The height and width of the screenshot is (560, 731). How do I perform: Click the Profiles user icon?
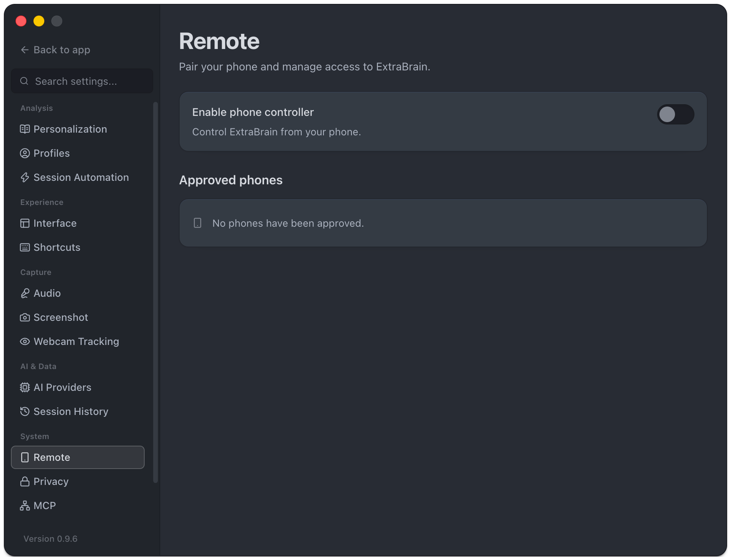click(x=25, y=153)
